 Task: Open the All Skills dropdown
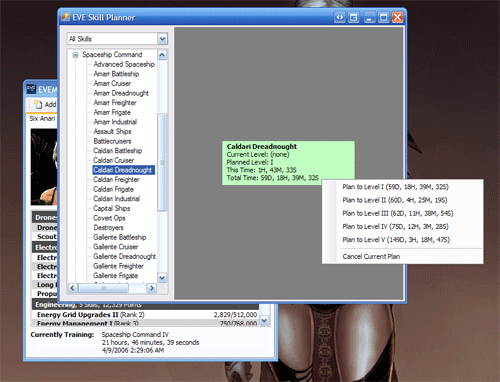point(162,39)
